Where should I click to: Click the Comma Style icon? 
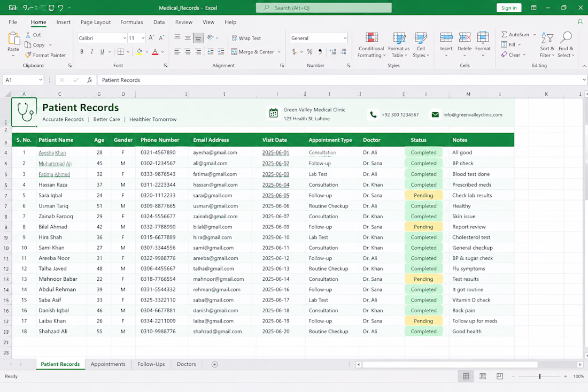320,52
